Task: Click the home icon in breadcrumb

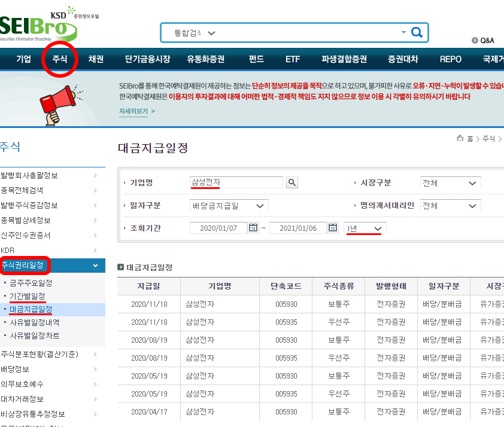Action: coord(460,138)
